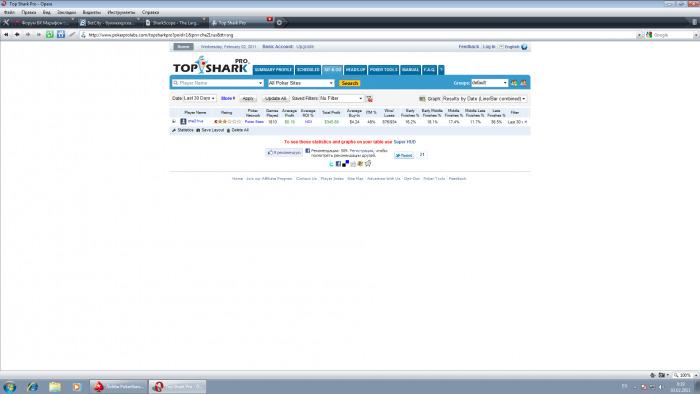Viewport: 700px width, 394px height.
Task: Open a new tab with plus button
Action: coord(279,22)
